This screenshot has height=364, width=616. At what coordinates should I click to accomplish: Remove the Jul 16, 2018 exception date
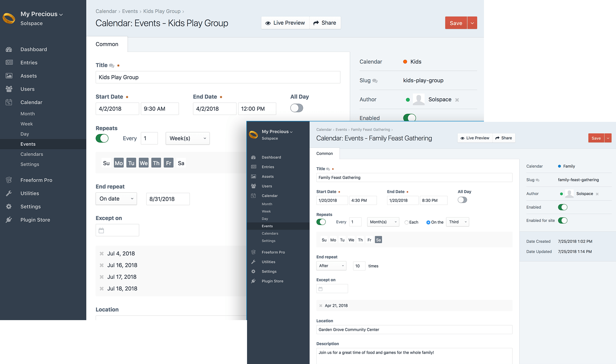[x=102, y=265]
